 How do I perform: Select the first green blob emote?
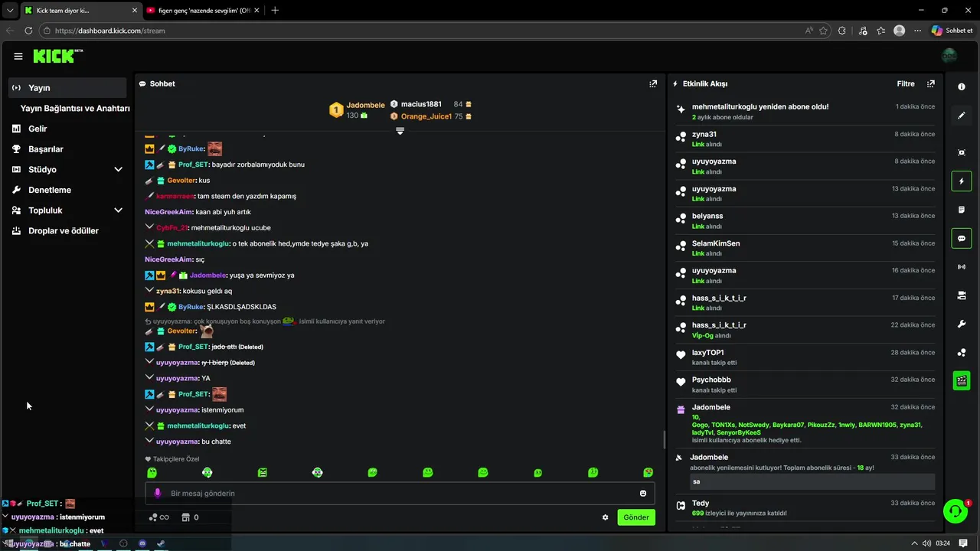152,473
